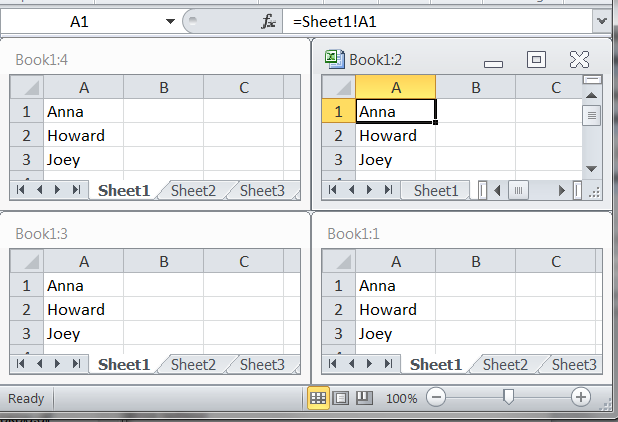Screen dimensions: 618x422
Task: Jump to first sheet in Book1:4 window
Action: point(21,190)
